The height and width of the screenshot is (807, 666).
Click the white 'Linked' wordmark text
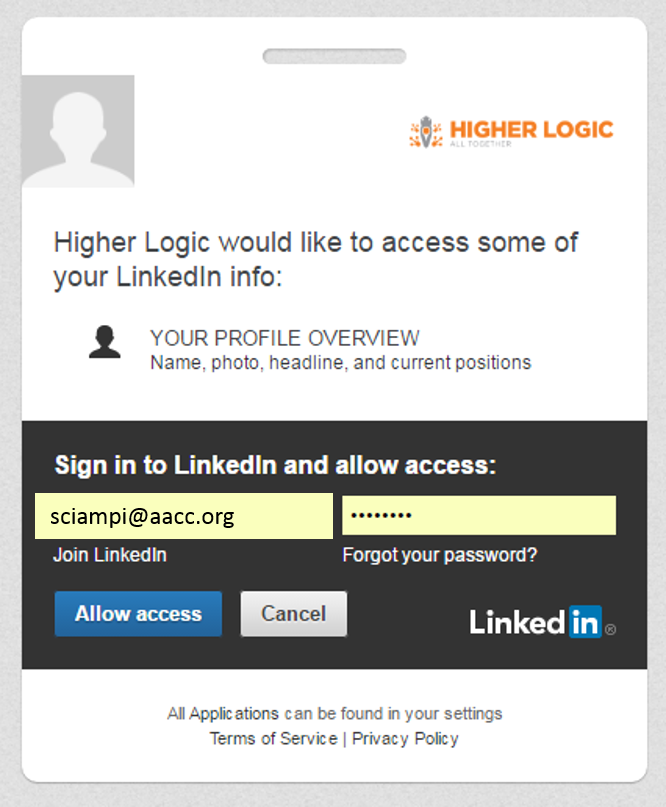[x=517, y=622]
